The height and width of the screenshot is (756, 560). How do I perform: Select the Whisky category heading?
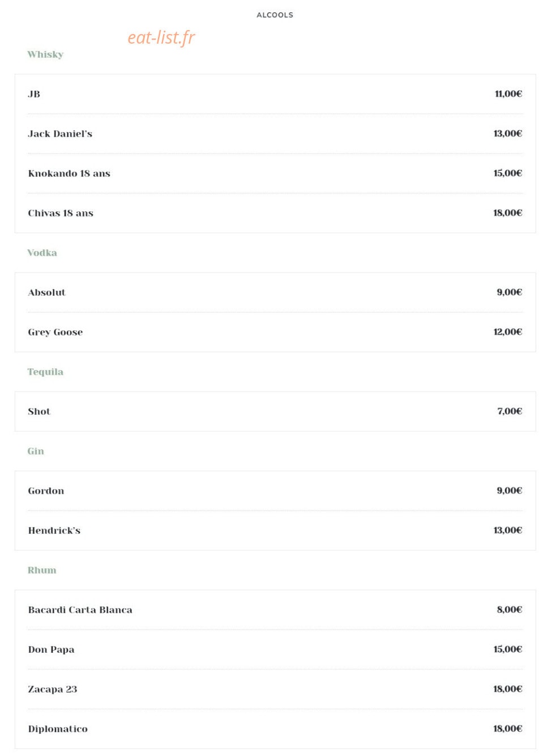pyautogui.click(x=45, y=54)
